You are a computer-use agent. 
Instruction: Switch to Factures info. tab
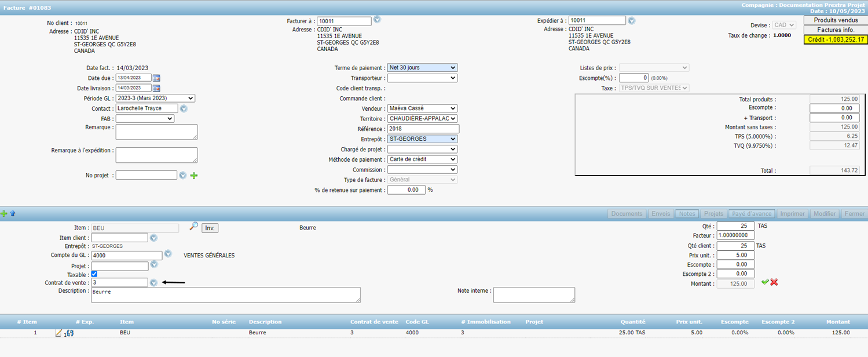(836, 30)
